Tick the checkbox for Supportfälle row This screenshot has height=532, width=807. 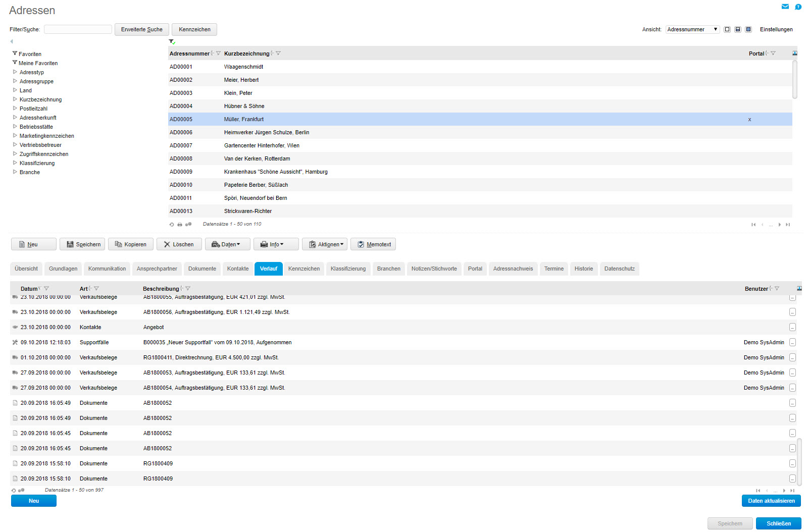pyautogui.click(x=792, y=343)
